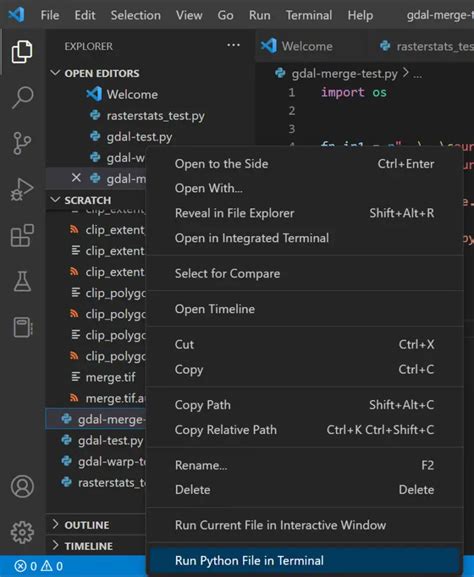Open the File menu

tap(50, 15)
